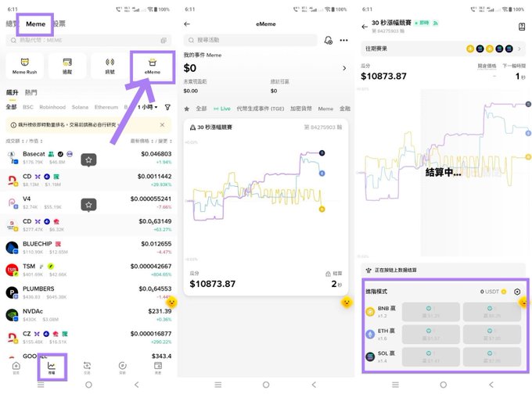The width and height of the screenshot is (532, 394).
Task: Select the 全部 chain filter on market list
Action: click(11, 107)
